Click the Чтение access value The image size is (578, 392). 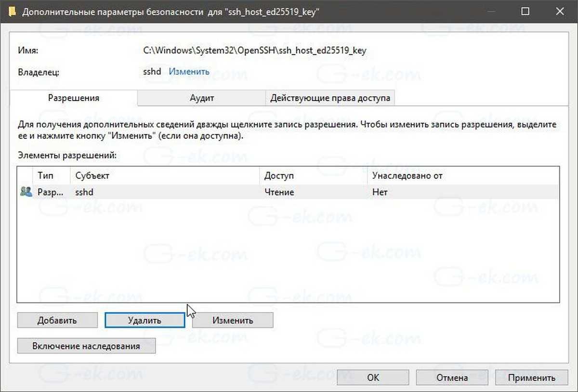coord(279,192)
